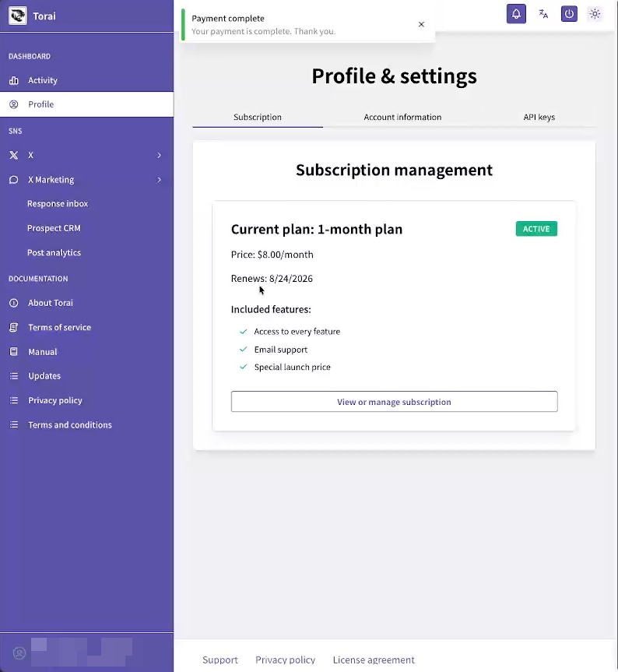This screenshot has height=672, width=618.
Task: Click the X logo icon in sidebar
Action: point(14,155)
